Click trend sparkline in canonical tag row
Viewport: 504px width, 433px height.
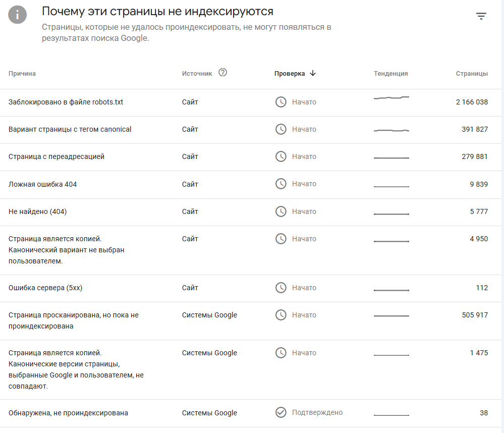pyautogui.click(x=391, y=130)
